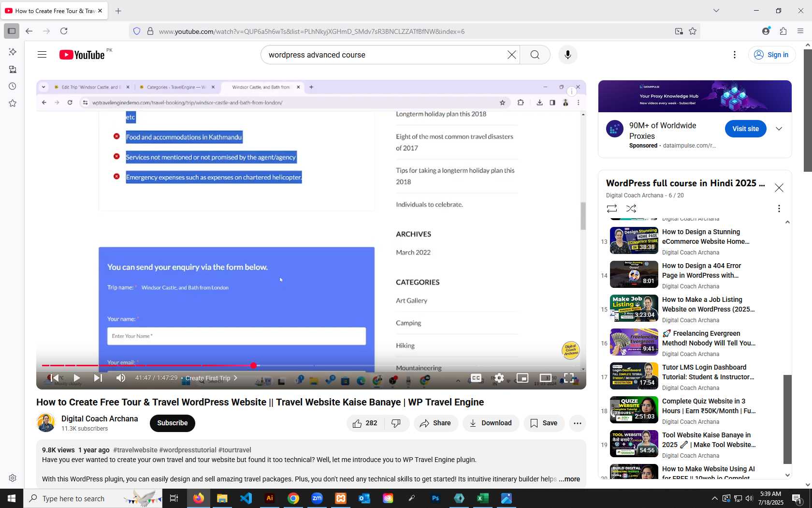Open player settings gear
The height and width of the screenshot is (508, 812).
[499, 378]
